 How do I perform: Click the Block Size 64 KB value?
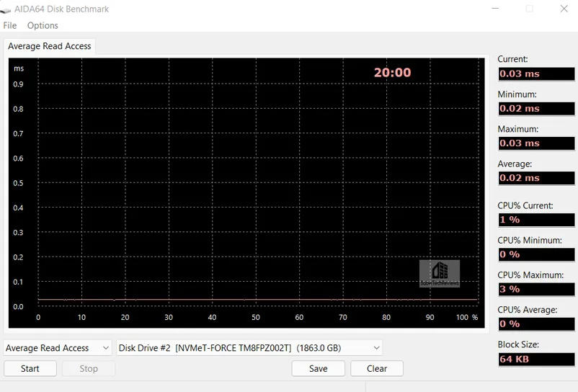[x=536, y=359]
